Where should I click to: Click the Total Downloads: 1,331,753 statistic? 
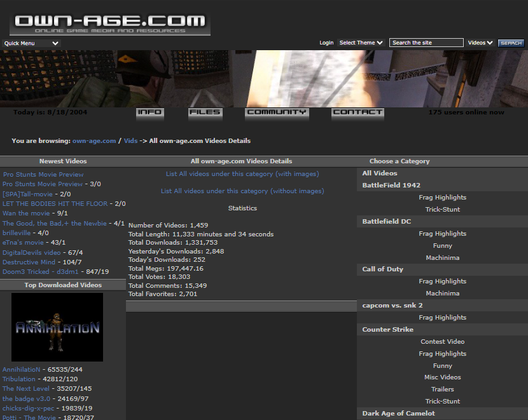point(173,243)
